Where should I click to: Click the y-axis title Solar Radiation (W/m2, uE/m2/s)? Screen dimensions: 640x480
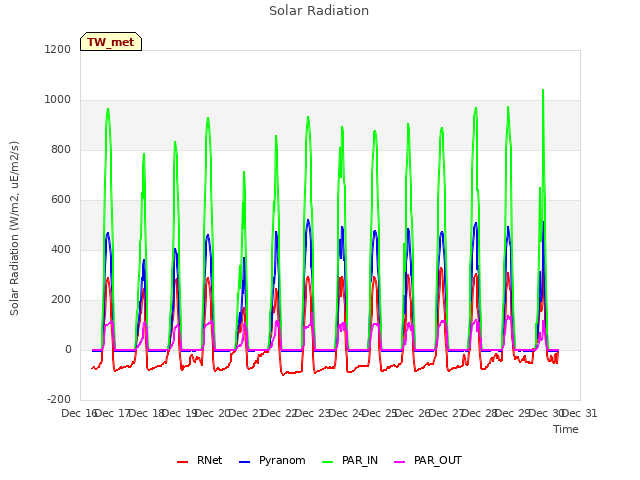14,228
